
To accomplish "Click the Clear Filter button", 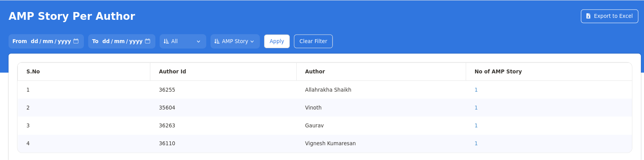I will (313, 41).
